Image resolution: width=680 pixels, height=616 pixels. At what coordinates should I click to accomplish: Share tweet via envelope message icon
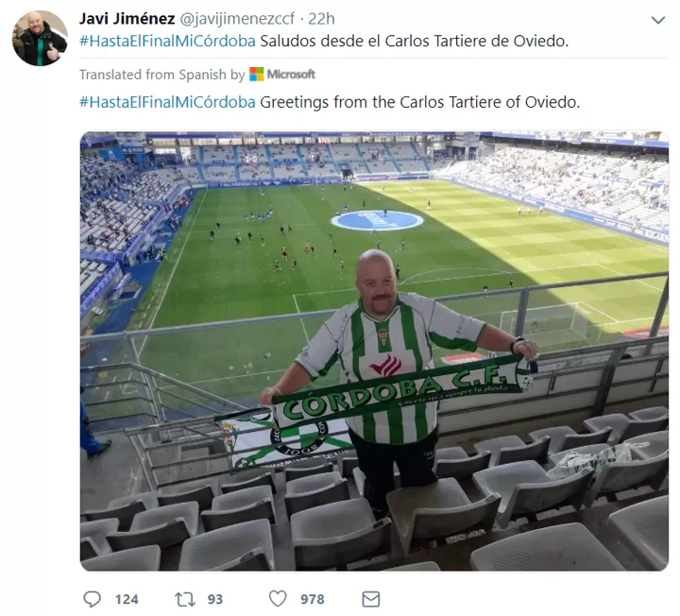(371, 599)
